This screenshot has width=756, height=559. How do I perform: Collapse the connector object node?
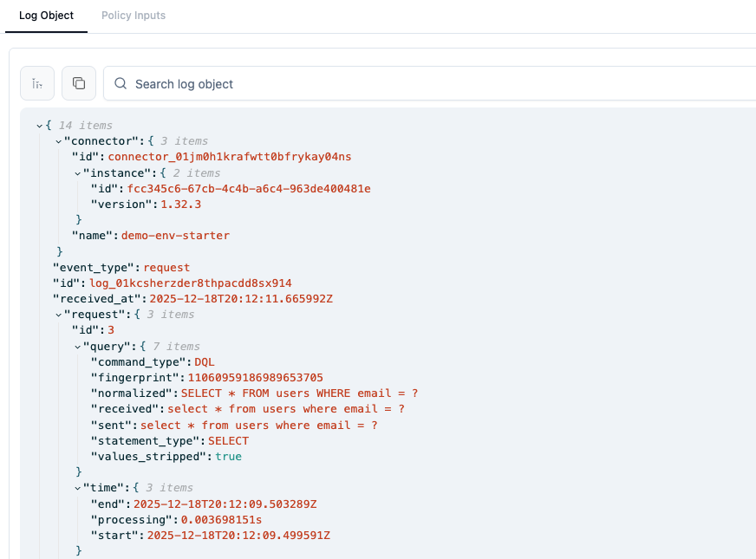point(57,140)
